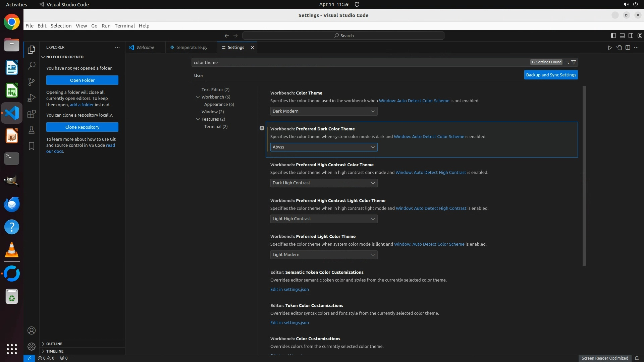Click the settings filter funnel icon
Screen dimensions: 644x362
point(574,62)
